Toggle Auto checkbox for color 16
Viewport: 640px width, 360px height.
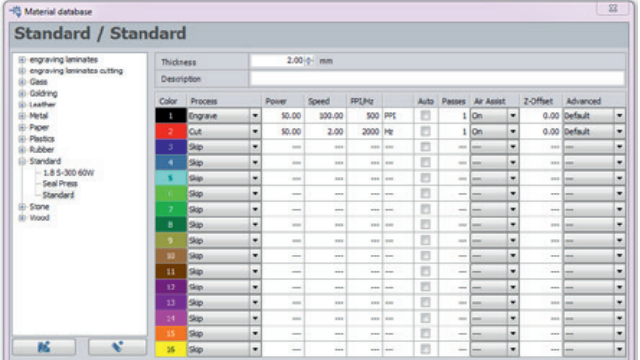point(425,349)
